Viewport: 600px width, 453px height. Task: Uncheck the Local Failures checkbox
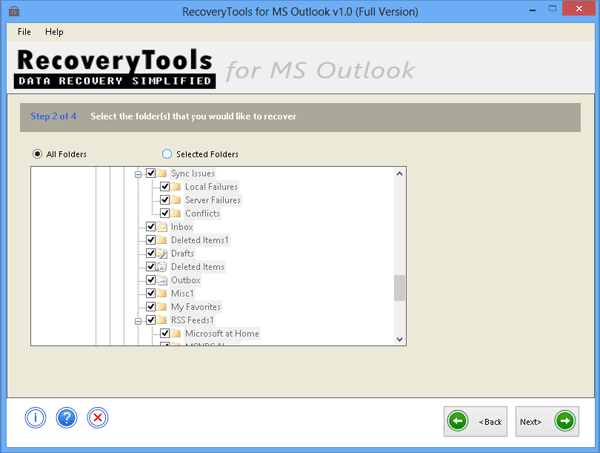[165, 187]
